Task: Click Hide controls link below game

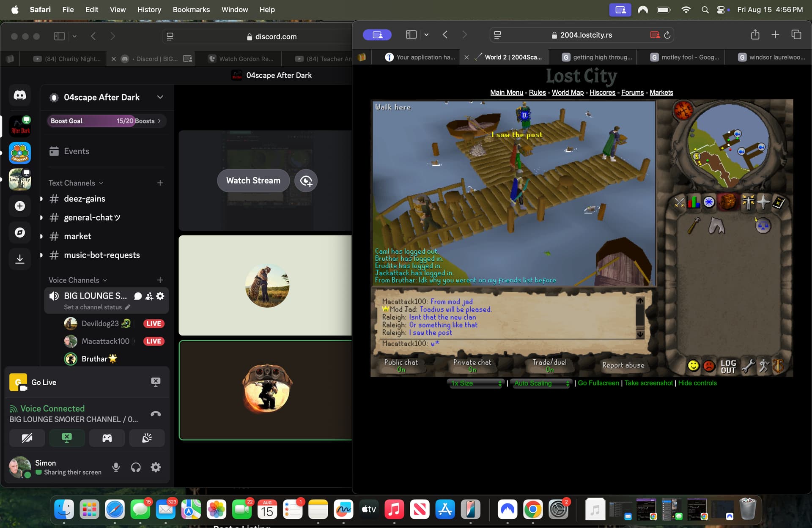Action: pyautogui.click(x=697, y=383)
